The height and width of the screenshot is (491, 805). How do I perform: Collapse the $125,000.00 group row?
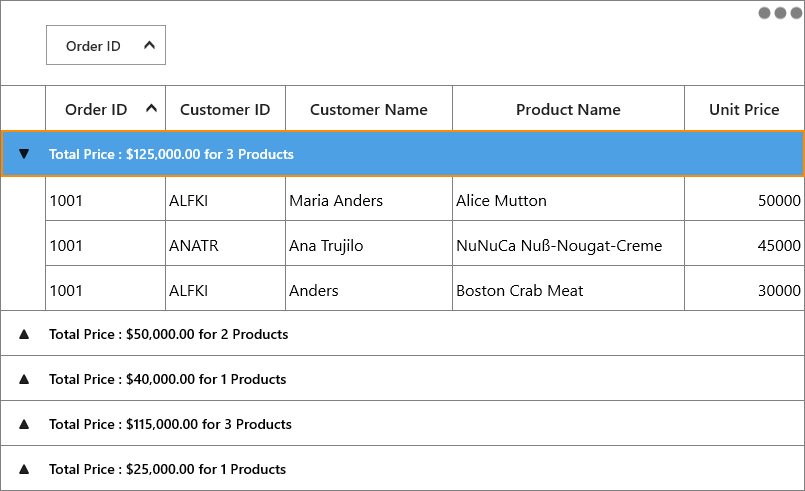24,154
